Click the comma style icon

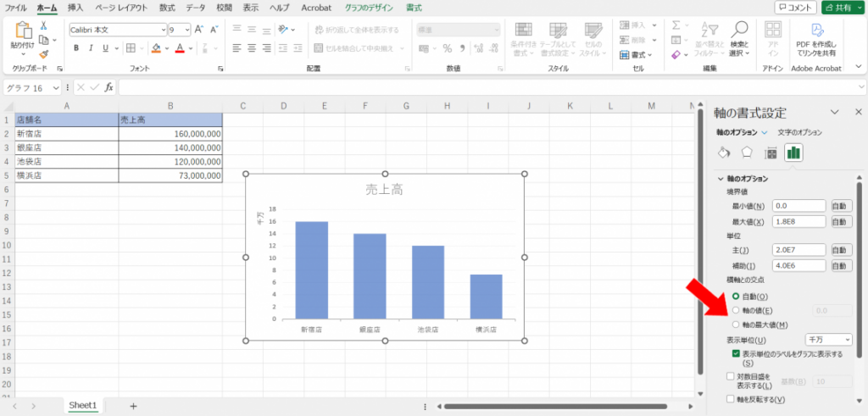pyautogui.click(x=462, y=48)
